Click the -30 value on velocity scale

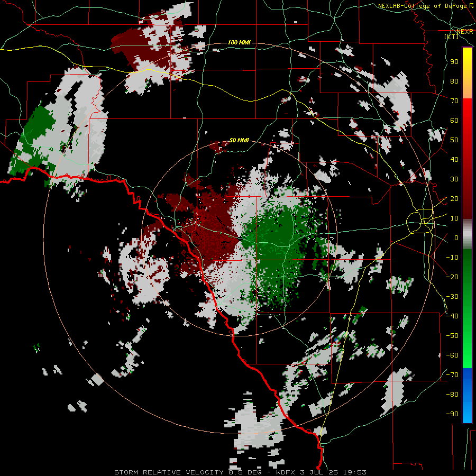(452, 297)
